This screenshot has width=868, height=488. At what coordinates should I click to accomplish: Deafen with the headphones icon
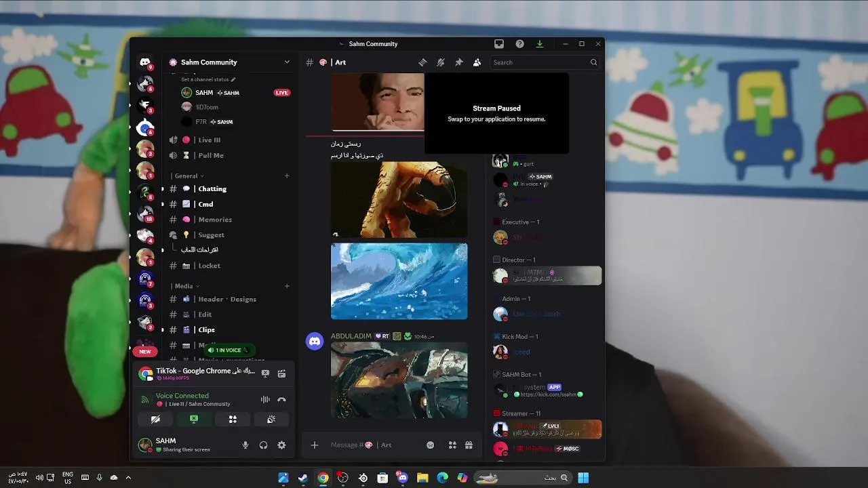click(263, 445)
